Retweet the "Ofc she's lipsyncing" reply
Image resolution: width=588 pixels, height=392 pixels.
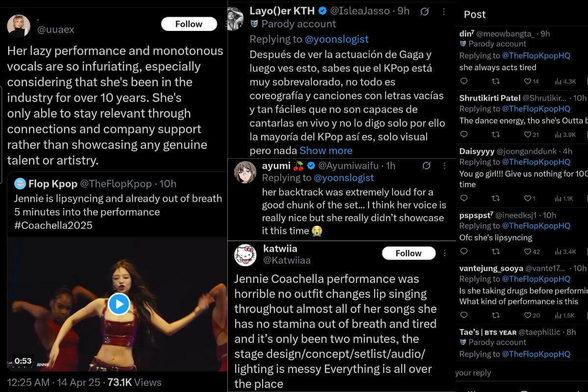pyautogui.click(x=495, y=251)
